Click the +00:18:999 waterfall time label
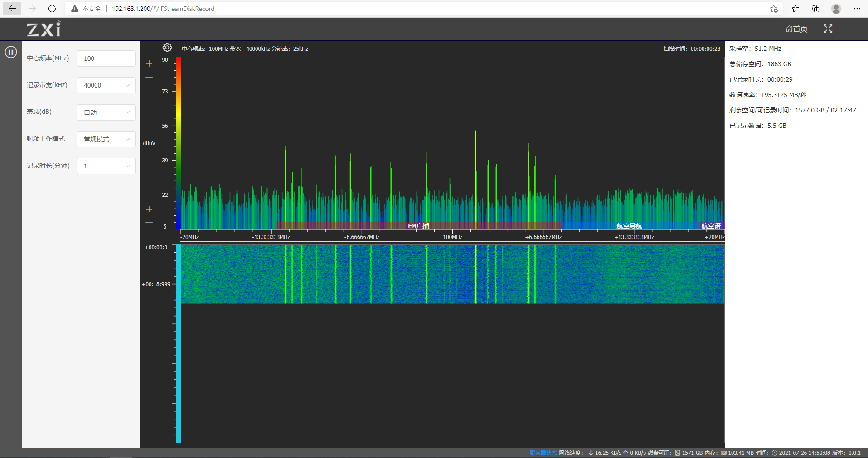 point(156,284)
